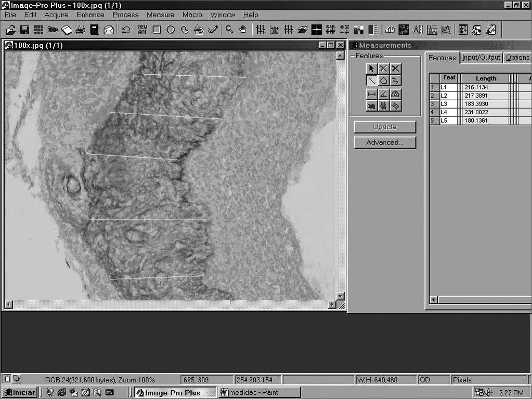Select the hand pan tool
532x399 pixels.
243,30
